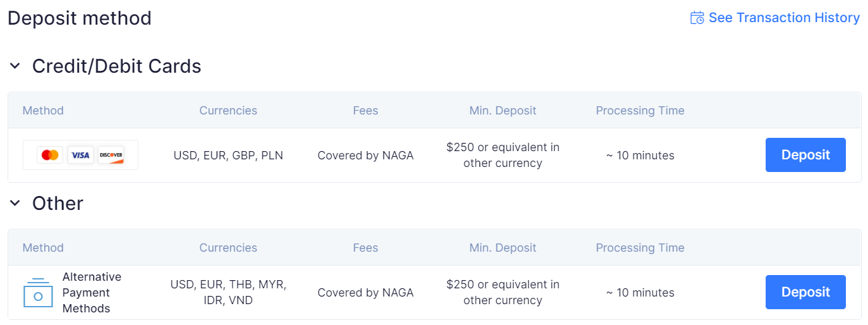The height and width of the screenshot is (325, 868).
Task: Click the transaction history calendar icon
Action: [697, 18]
